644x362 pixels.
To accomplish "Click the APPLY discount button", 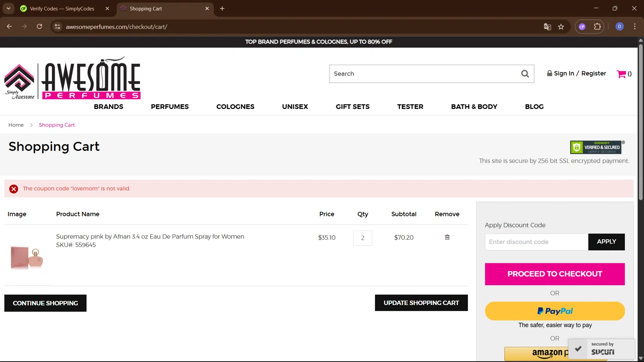I will [606, 242].
